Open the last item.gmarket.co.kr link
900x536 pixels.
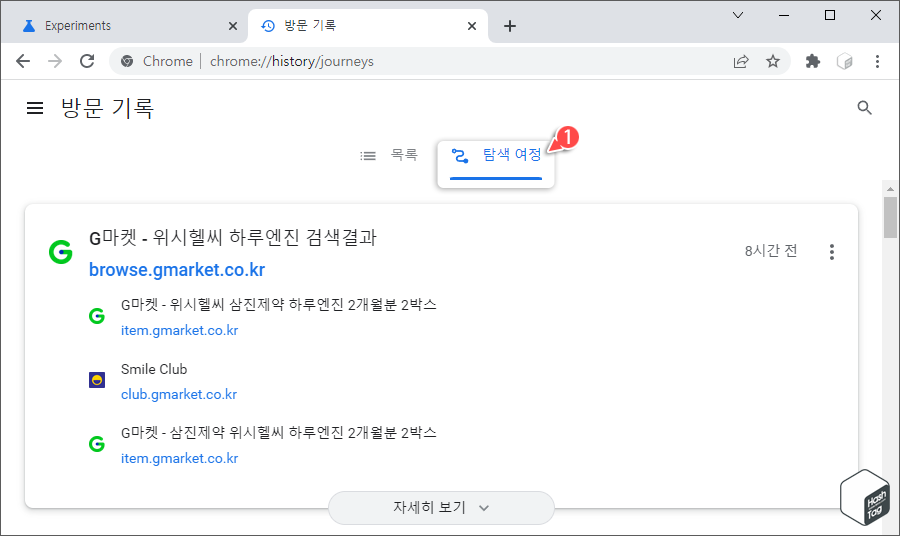(179, 459)
